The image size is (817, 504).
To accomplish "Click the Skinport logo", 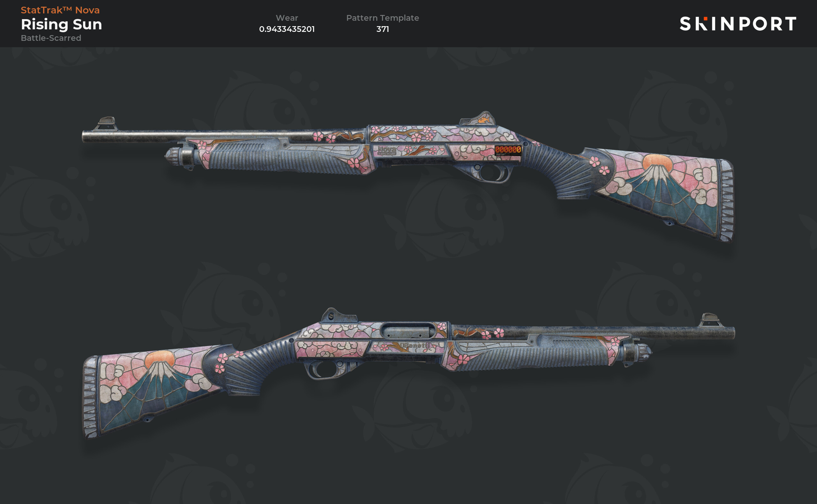I will pos(738,24).
